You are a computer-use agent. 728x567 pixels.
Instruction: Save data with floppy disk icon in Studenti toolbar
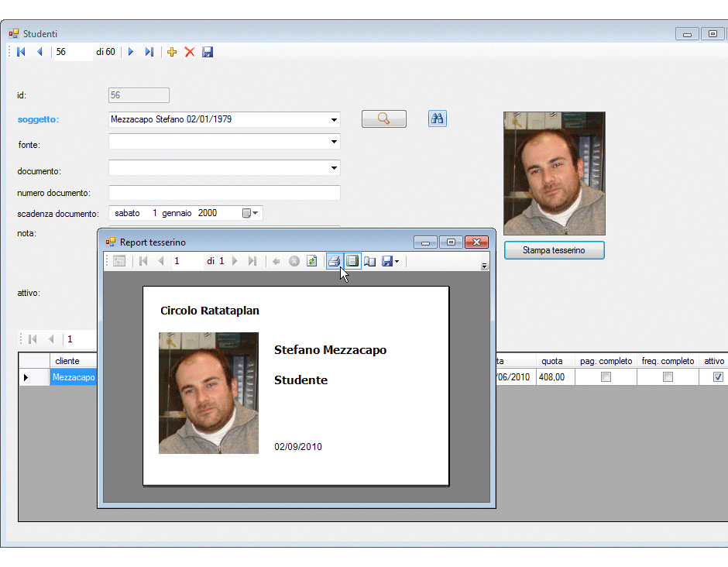[x=208, y=52]
